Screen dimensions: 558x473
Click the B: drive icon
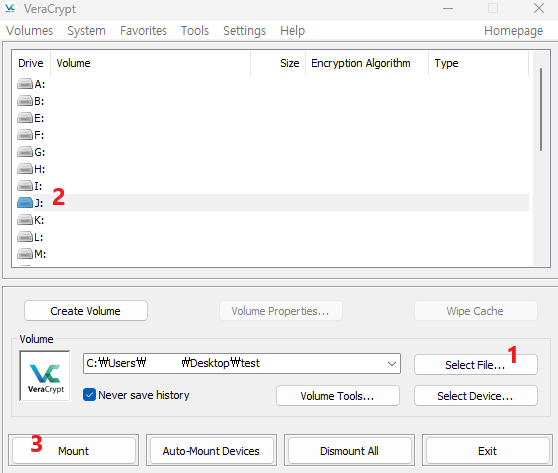[25, 101]
